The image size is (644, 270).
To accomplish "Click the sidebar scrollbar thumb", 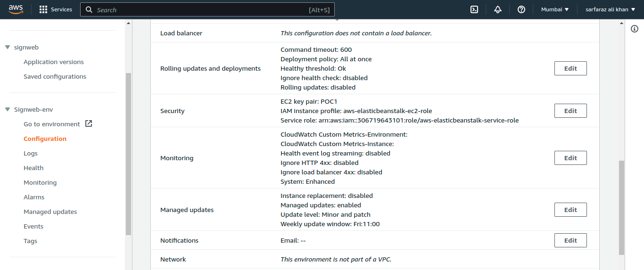I will coord(128,154).
